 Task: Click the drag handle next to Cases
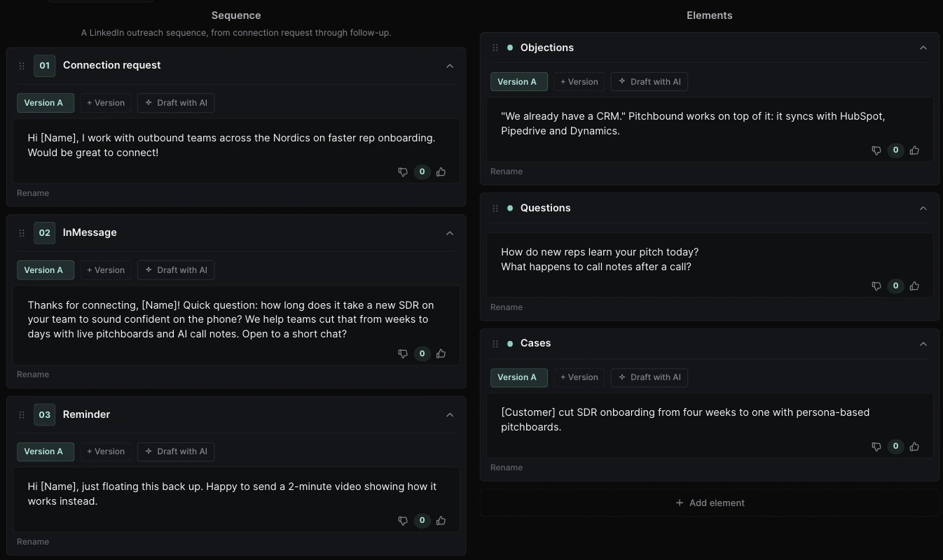pyautogui.click(x=495, y=344)
